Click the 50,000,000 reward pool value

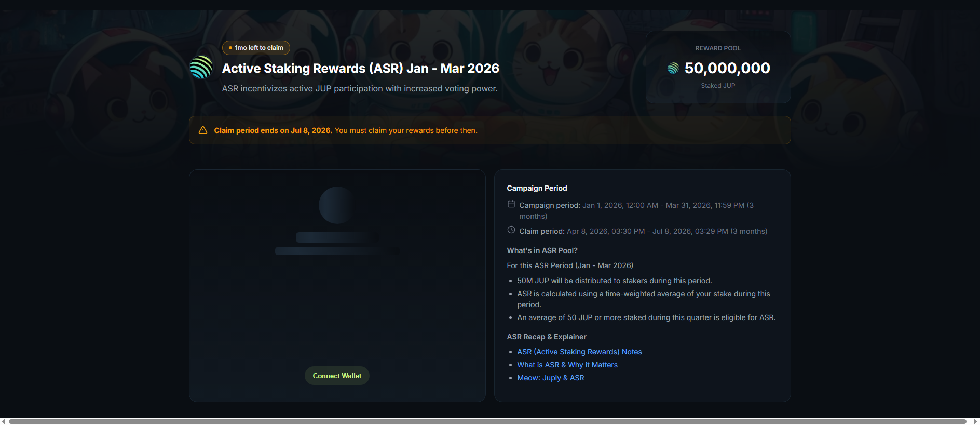coord(727,68)
